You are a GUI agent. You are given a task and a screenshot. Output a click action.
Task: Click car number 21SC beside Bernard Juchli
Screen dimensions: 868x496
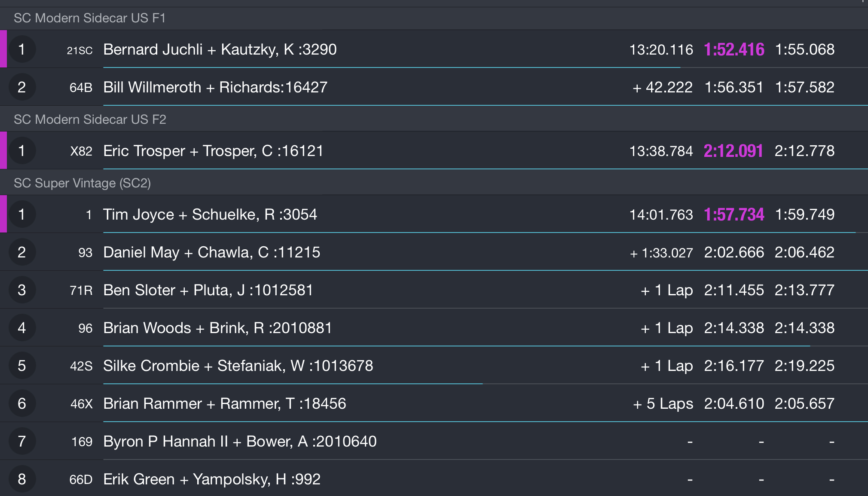coord(79,50)
